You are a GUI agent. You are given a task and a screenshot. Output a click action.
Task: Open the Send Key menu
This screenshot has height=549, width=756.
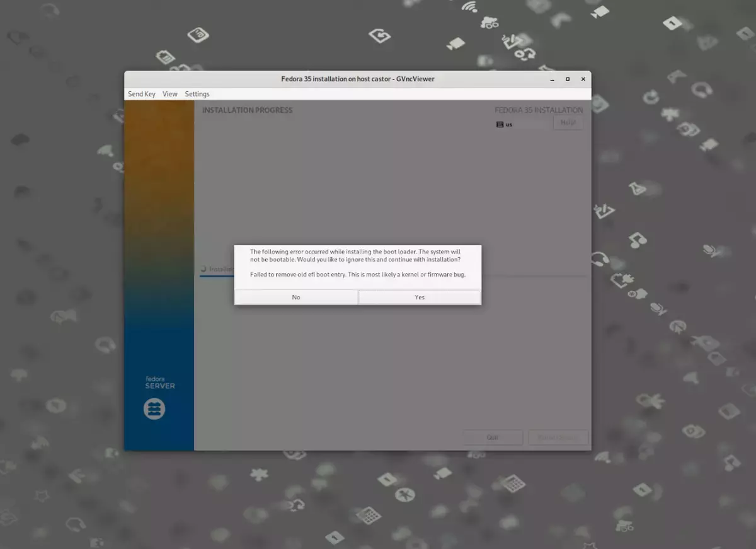pos(142,94)
